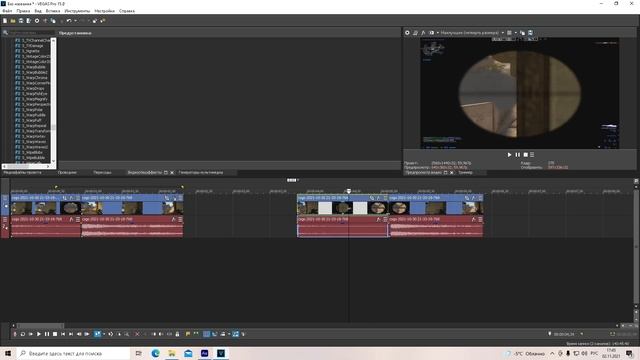This screenshot has height=360, width=640.
Task: Open the Правка menu
Action: coord(23,11)
